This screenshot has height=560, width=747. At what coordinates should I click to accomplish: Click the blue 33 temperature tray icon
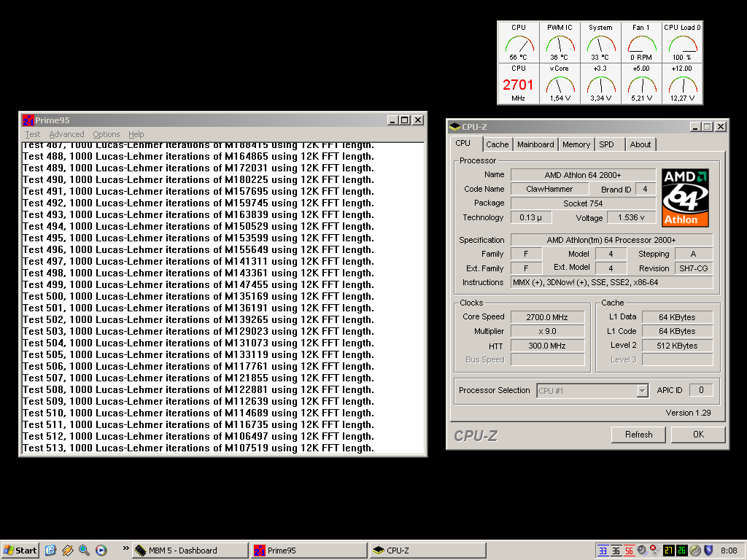(x=603, y=551)
